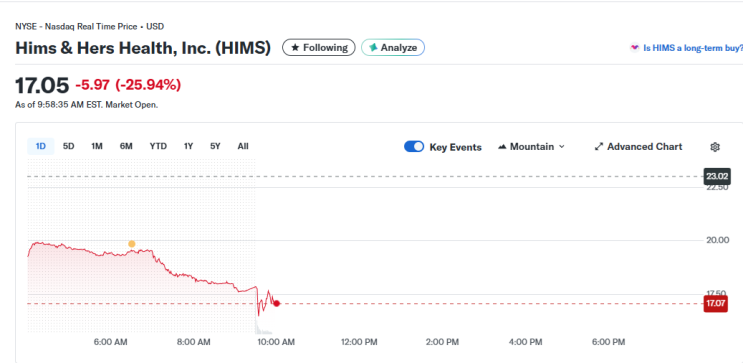This screenshot has width=743, height=363.
Task: Select the 1M range tab
Action: point(97,146)
